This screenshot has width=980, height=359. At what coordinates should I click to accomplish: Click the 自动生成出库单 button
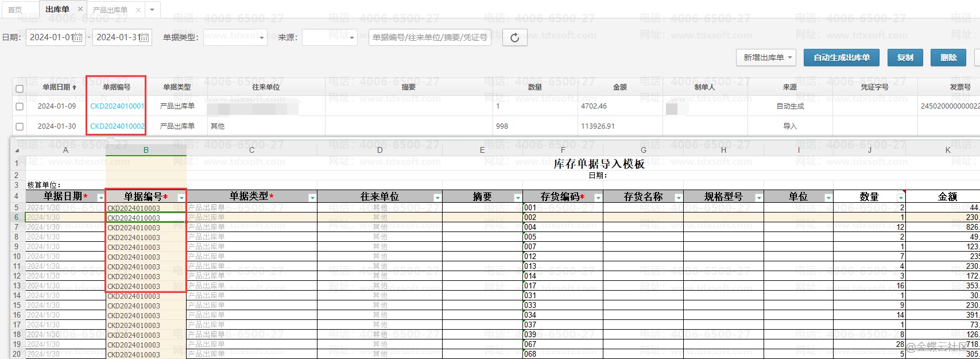pos(841,57)
